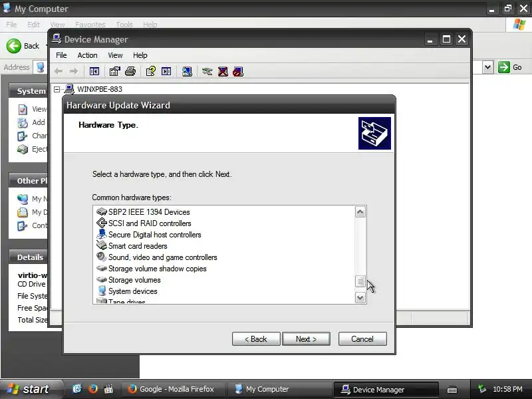The width and height of the screenshot is (532, 399).
Task: Click the Update Driver toolbar icon
Action: 207,71
